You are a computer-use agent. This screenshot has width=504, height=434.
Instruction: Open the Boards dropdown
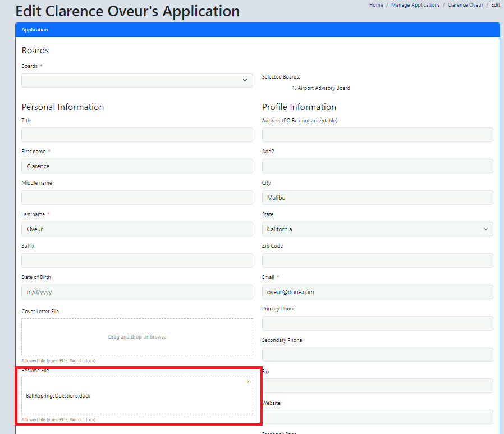[x=138, y=80]
